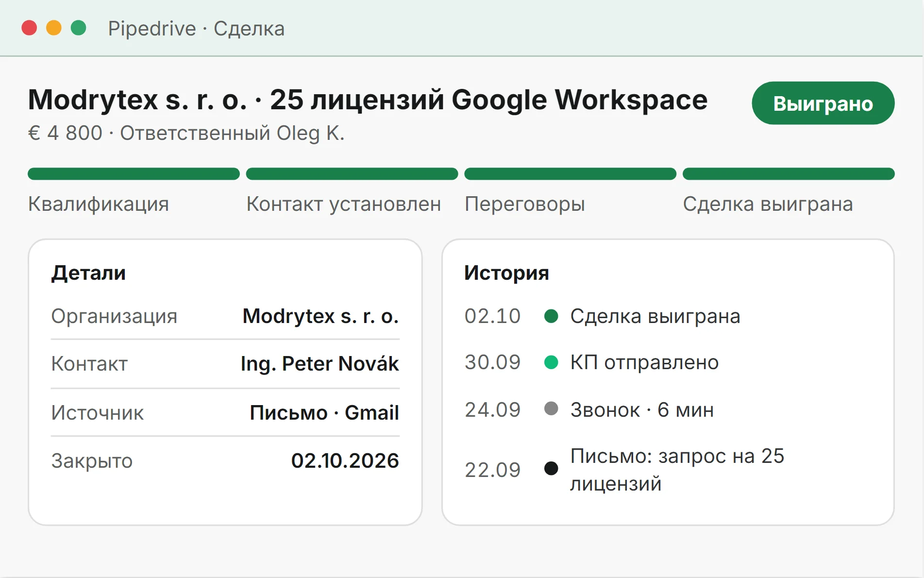924x578 pixels.
Task: Select the Контакт установлен stage bar
Action: point(352,174)
